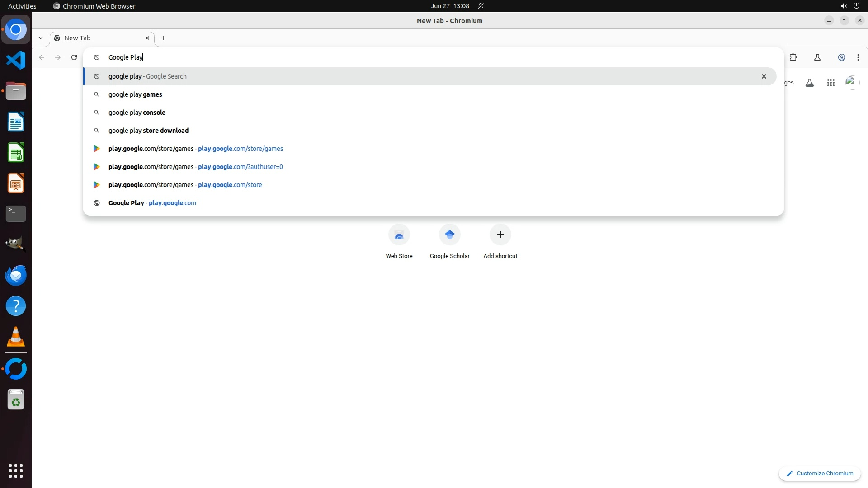Open the Google Scholar shortcut
This screenshot has width=868, height=488.
[449, 235]
